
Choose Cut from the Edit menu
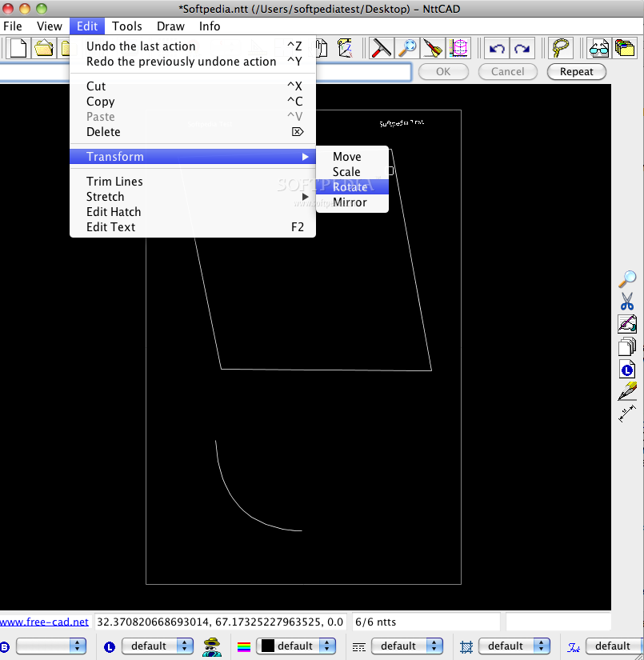(193, 86)
